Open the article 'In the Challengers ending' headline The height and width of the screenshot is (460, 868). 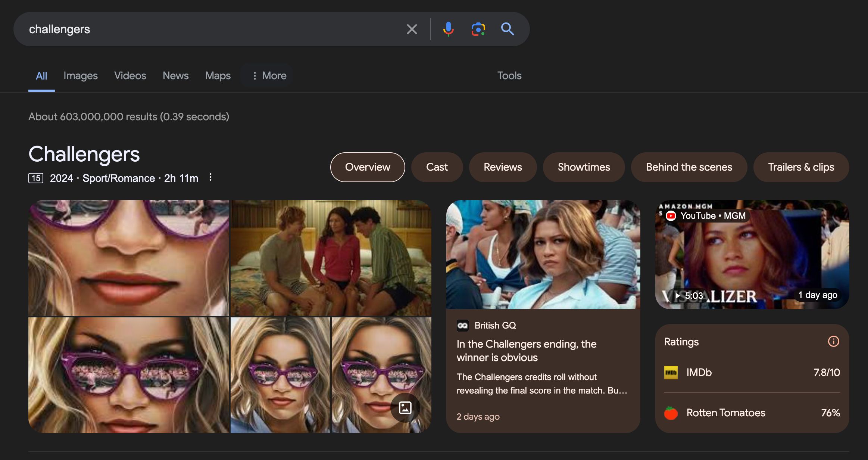coord(527,351)
